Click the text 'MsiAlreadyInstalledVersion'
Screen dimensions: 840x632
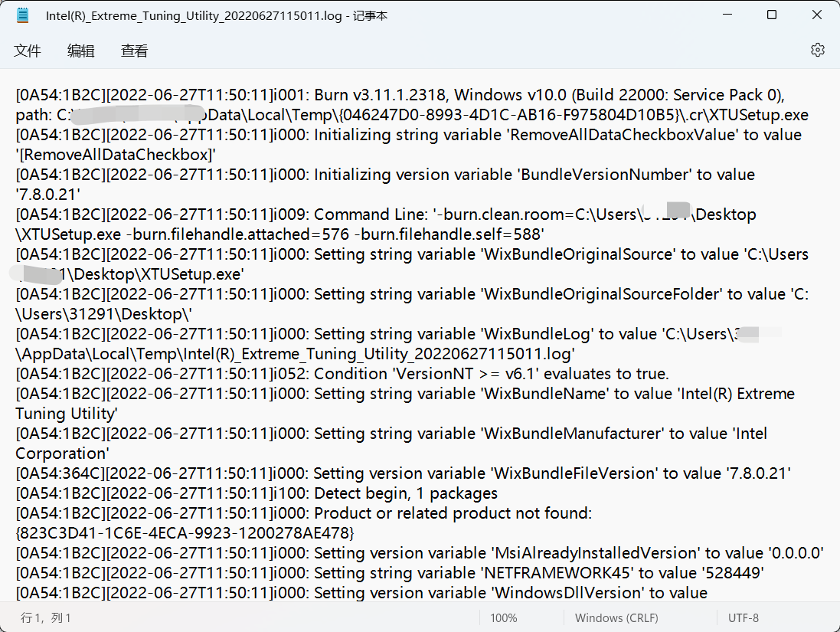pos(595,552)
